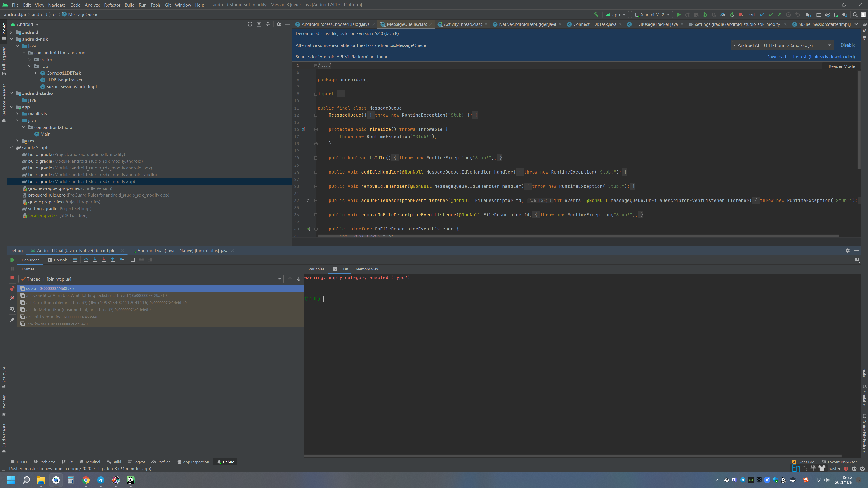Image resolution: width=868 pixels, height=488 pixels.
Task: Open Xiaomi MI 8 device dropdown
Action: (x=652, y=15)
